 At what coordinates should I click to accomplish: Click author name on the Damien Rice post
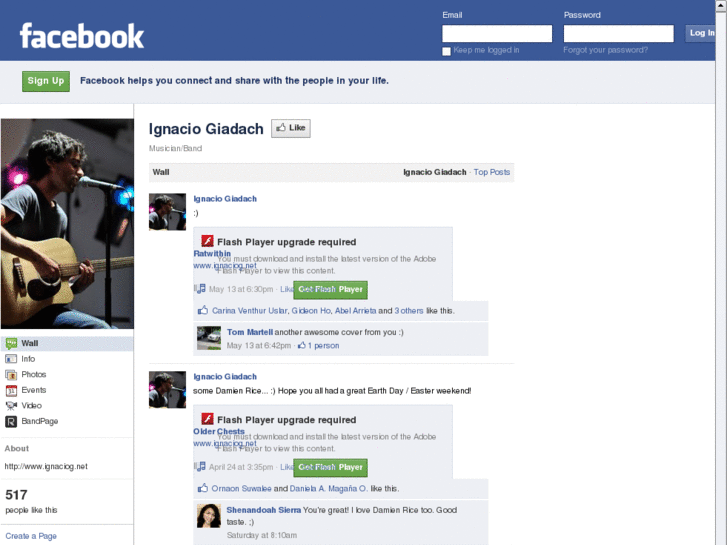click(225, 377)
